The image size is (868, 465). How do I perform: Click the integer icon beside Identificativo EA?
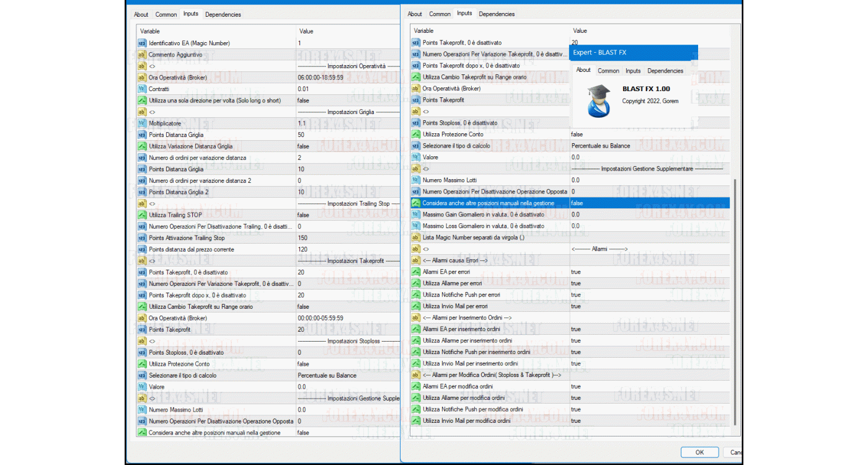tap(141, 43)
